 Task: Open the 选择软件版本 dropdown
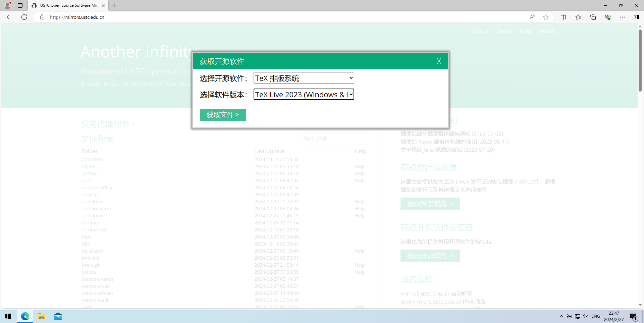point(304,94)
